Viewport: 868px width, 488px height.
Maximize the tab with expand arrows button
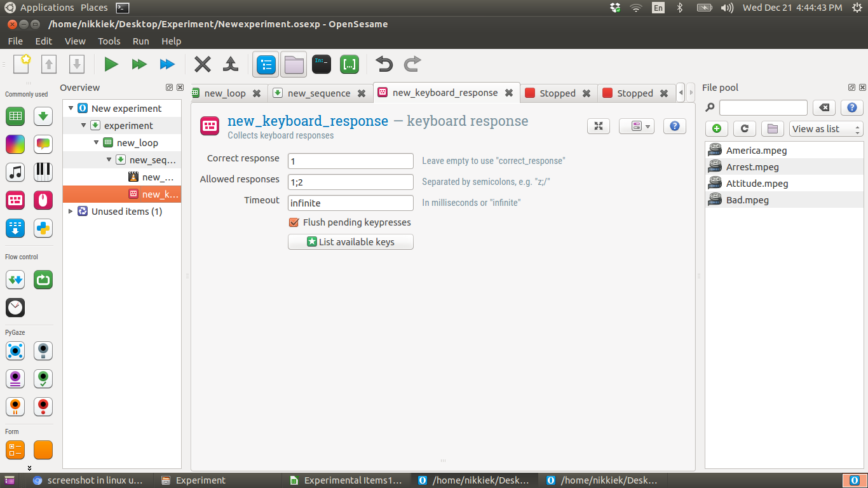point(599,126)
